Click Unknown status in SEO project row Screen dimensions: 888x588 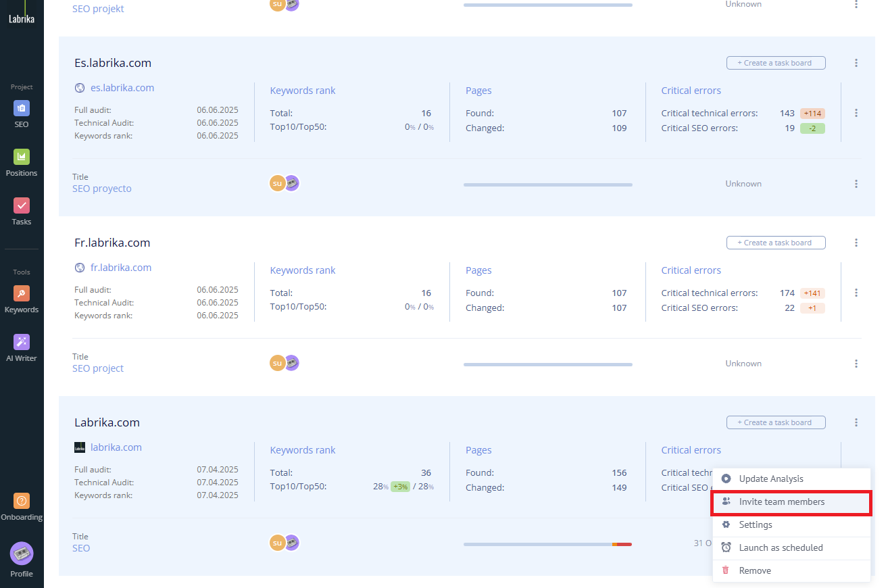pos(743,364)
